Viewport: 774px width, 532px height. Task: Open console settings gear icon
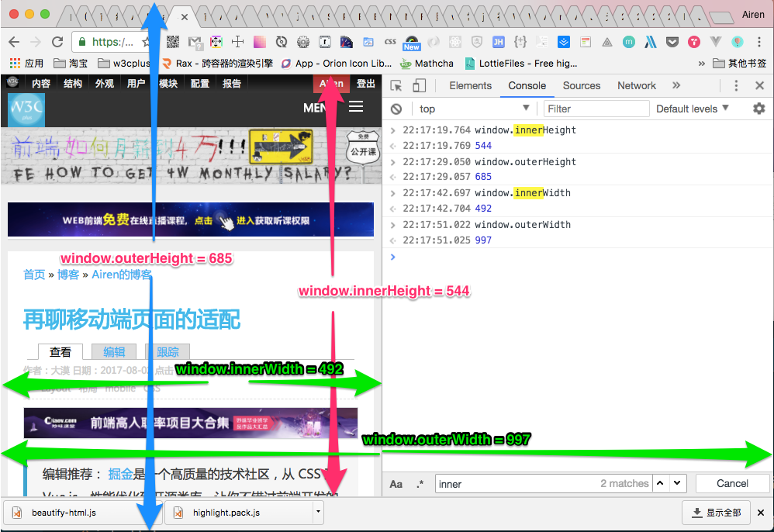click(758, 109)
